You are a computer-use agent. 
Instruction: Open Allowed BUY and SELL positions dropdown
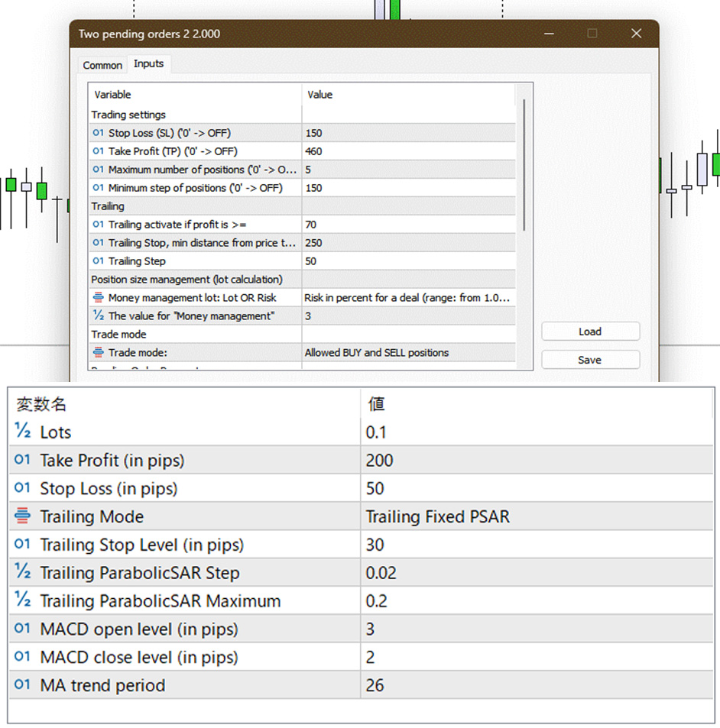(409, 352)
